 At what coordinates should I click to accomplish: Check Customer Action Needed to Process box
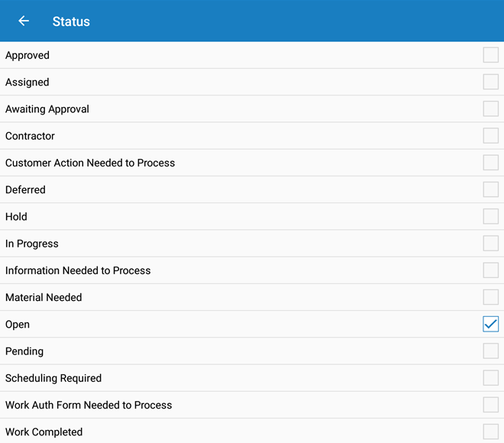click(x=490, y=163)
